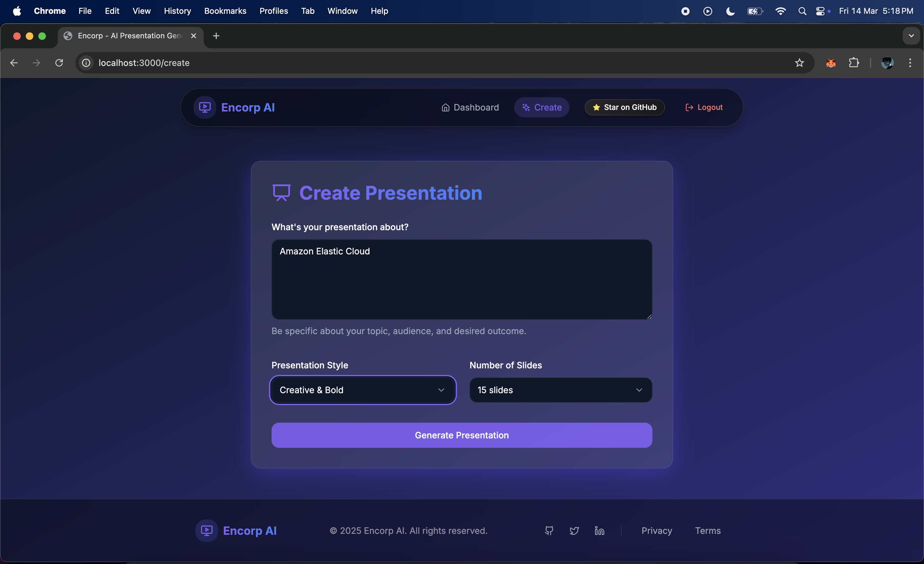Open Chrome's three-dot menu
This screenshot has height=564, width=924.
click(x=910, y=63)
